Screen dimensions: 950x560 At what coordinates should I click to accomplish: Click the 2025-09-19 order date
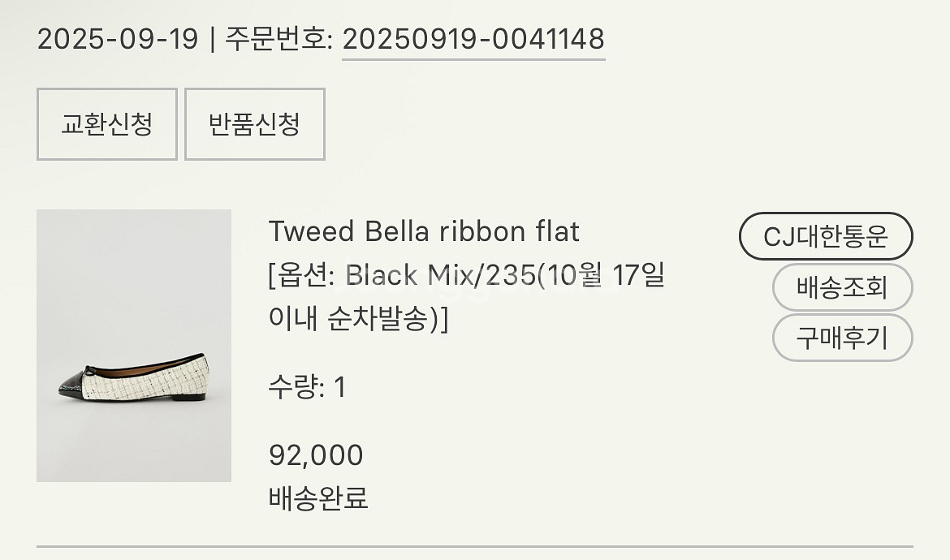[x=118, y=39]
